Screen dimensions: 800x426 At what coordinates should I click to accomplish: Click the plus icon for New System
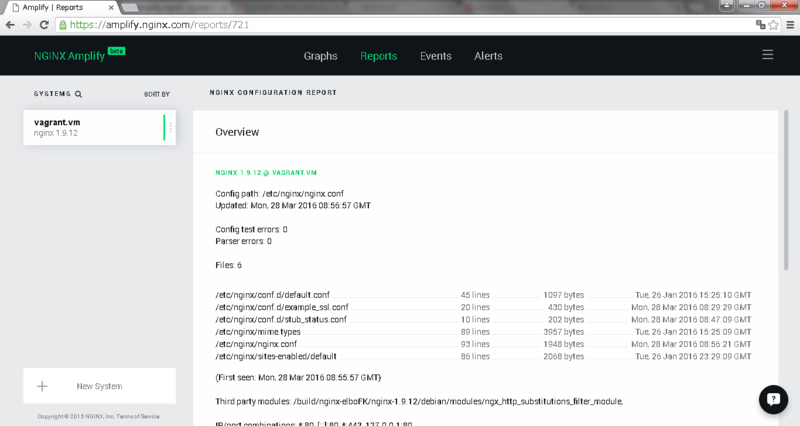[42, 386]
